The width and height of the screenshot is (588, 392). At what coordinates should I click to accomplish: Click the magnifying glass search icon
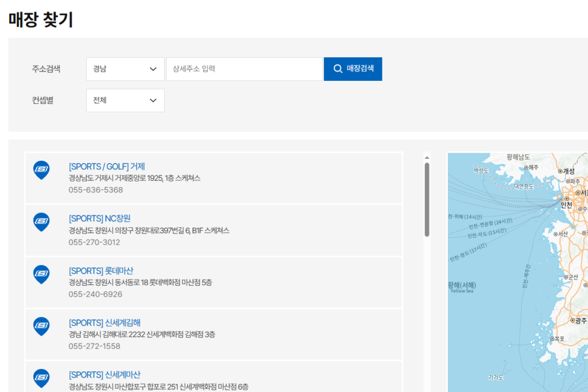click(x=338, y=68)
